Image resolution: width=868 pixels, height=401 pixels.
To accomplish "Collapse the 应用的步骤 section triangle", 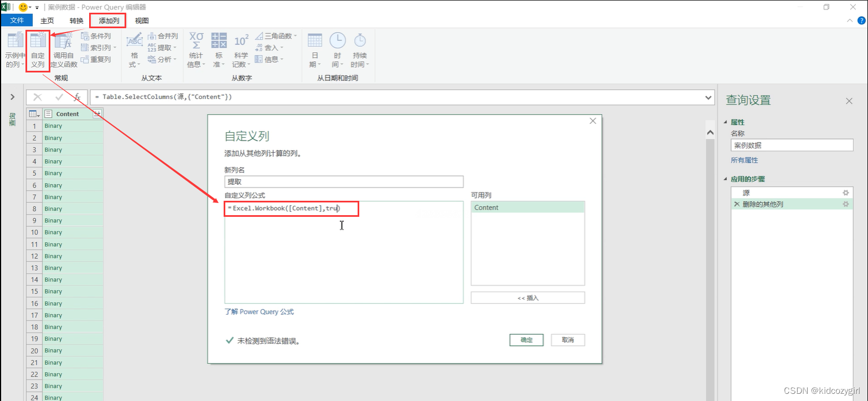I will [x=726, y=179].
